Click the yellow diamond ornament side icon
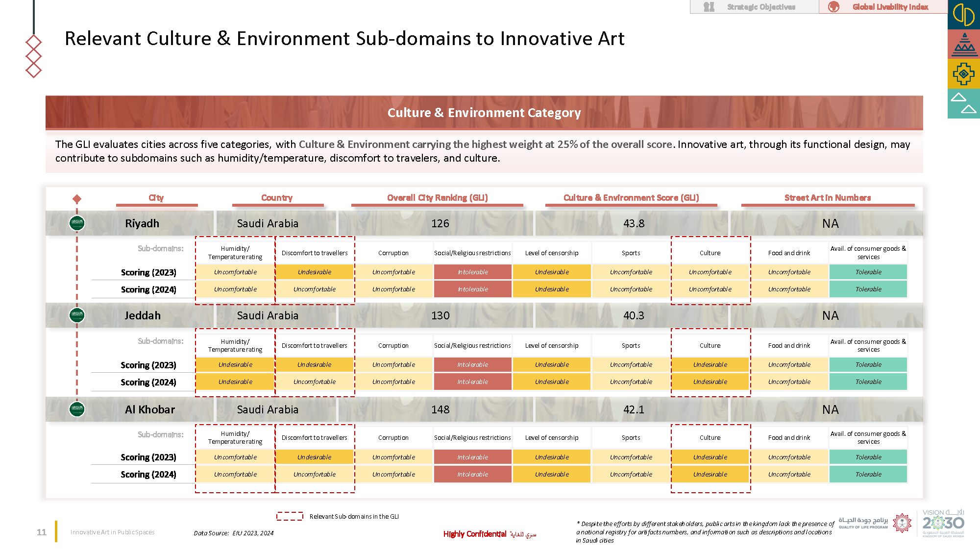980x551 pixels. pyautogui.click(x=963, y=74)
